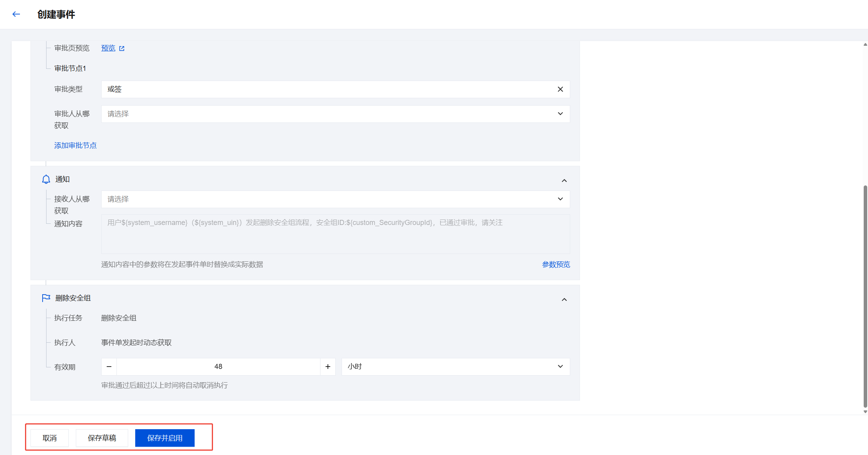The height and width of the screenshot is (455, 868).
Task: Clear the 或签 approval type selection
Action: (x=560, y=89)
